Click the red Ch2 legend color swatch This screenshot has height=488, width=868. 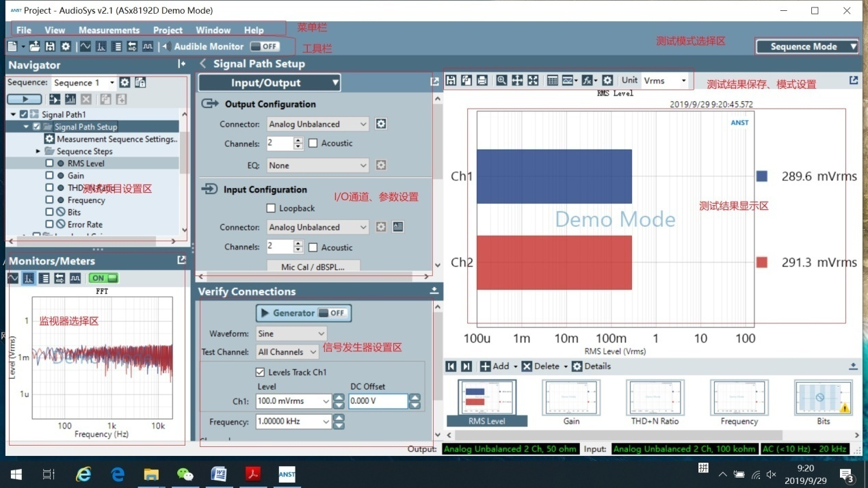762,262
